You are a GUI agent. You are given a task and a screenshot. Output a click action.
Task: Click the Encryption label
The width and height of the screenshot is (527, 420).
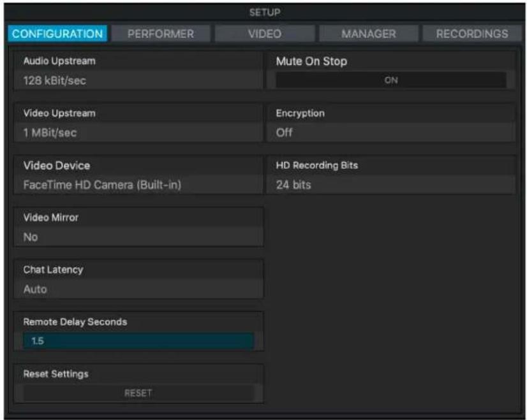click(x=300, y=113)
